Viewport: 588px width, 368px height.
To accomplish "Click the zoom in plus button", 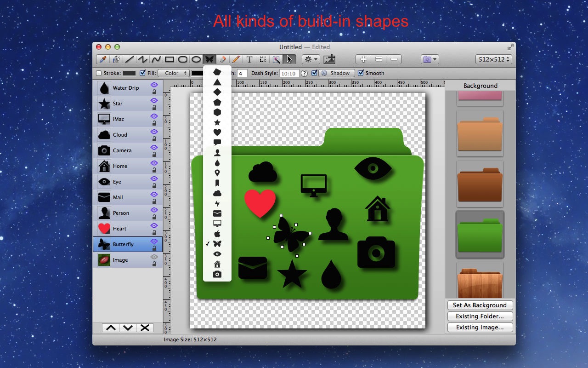I will coord(363,59).
